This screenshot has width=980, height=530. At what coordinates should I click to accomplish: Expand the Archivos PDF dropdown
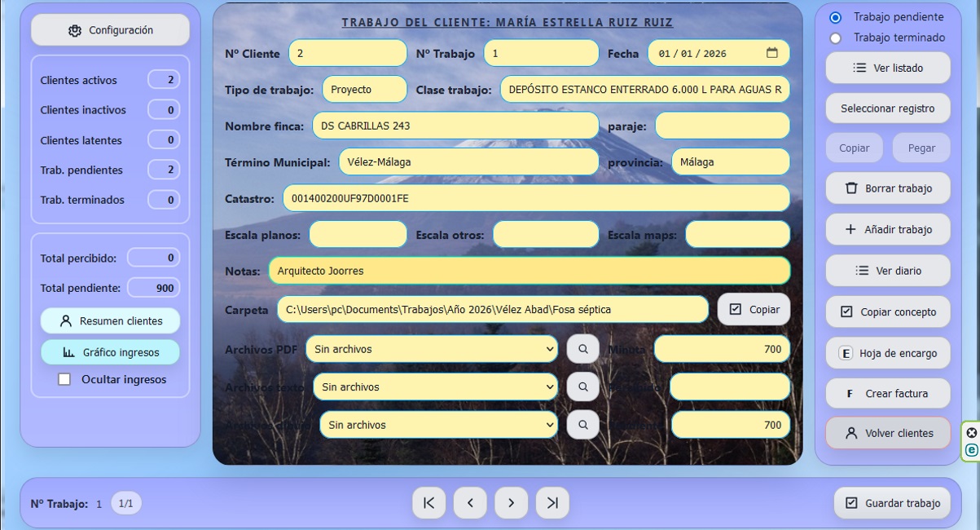point(432,349)
